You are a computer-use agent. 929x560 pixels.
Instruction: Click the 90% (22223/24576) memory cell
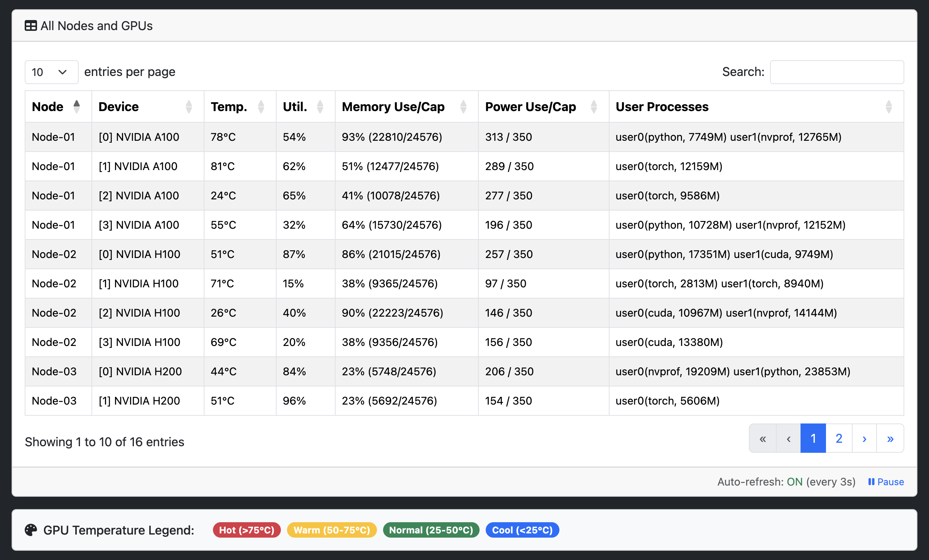(407, 313)
